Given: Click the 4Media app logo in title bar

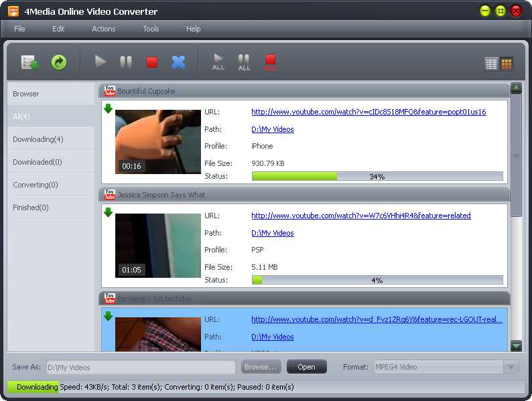Looking at the screenshot, I should [13, 11].
